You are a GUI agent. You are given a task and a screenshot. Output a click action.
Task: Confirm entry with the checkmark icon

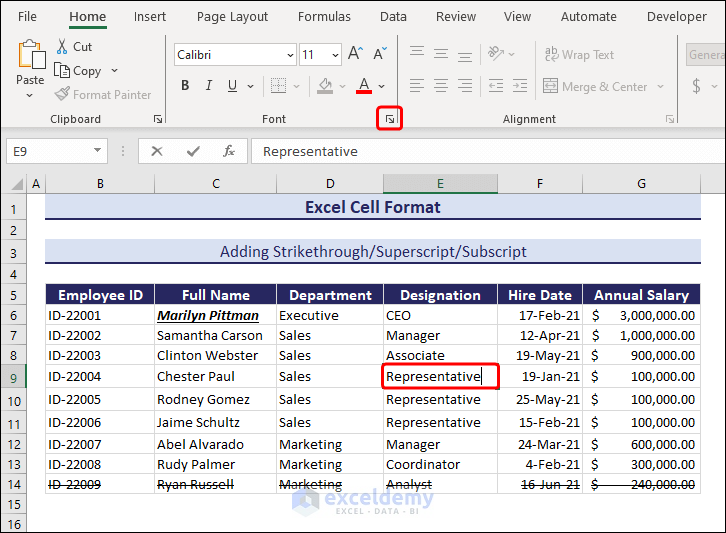193,151
